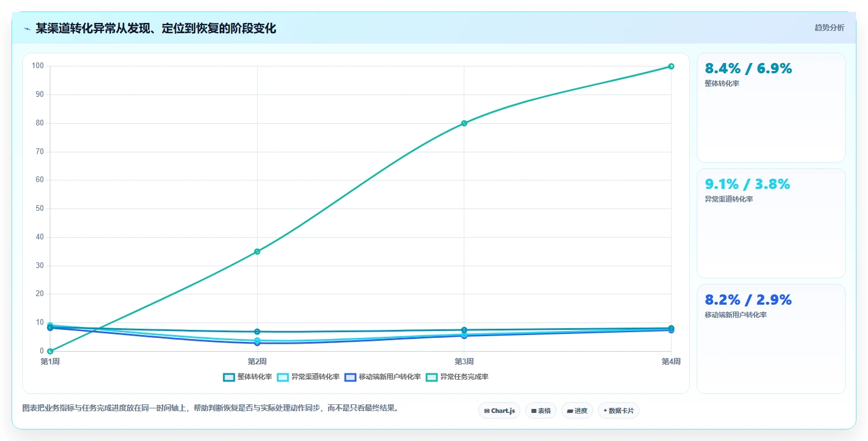Click the 第3周 axis label
The image size is (868, 441).
tap(464, 361)
